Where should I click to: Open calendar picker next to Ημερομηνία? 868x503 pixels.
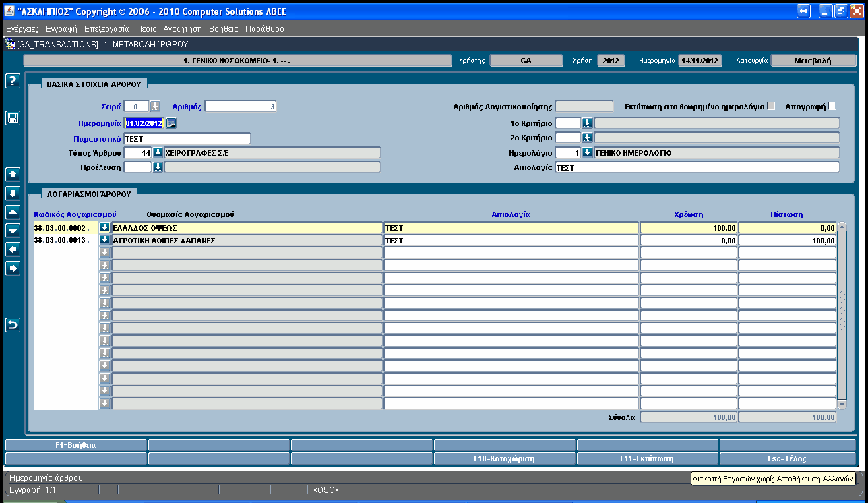click(171, 123)
